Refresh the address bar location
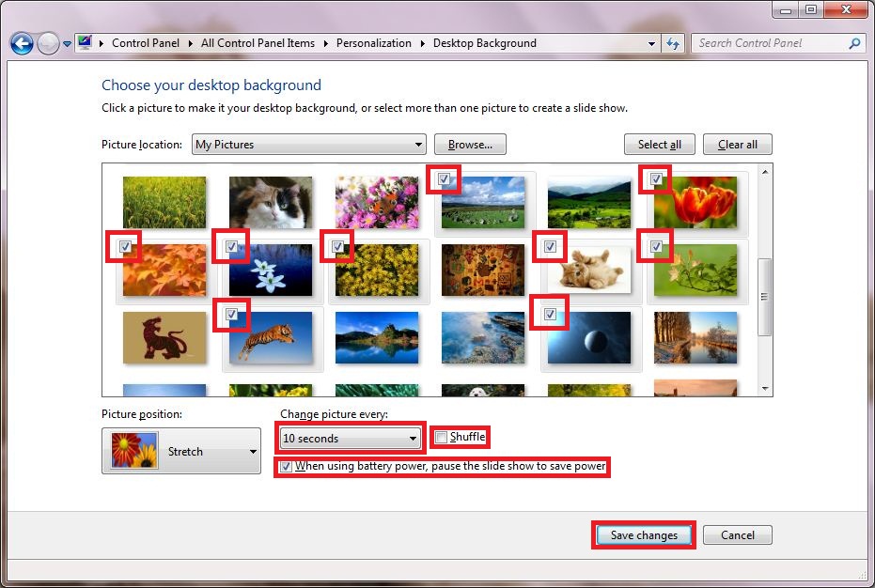The height and width of the screenshot is (588, 875). [x=673, y=43]
